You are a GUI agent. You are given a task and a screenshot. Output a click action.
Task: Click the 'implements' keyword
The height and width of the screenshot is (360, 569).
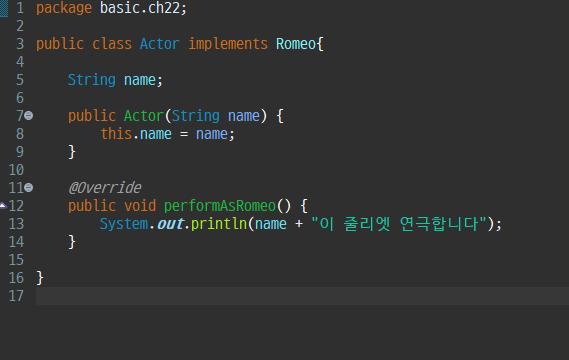coord(228,44)
